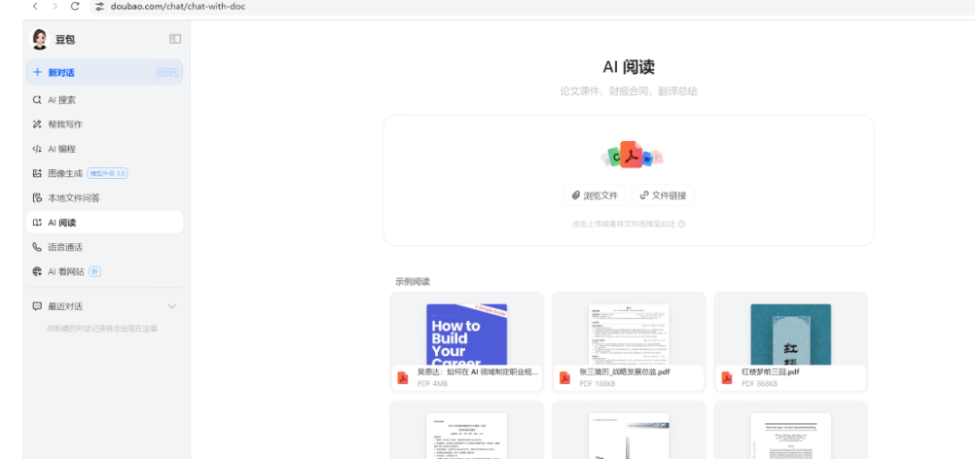The height and width of the screenshot is (459, 980).
Task: Click the PDF icon of 红楼梦前三回 file
Action: tap(727, 378)
